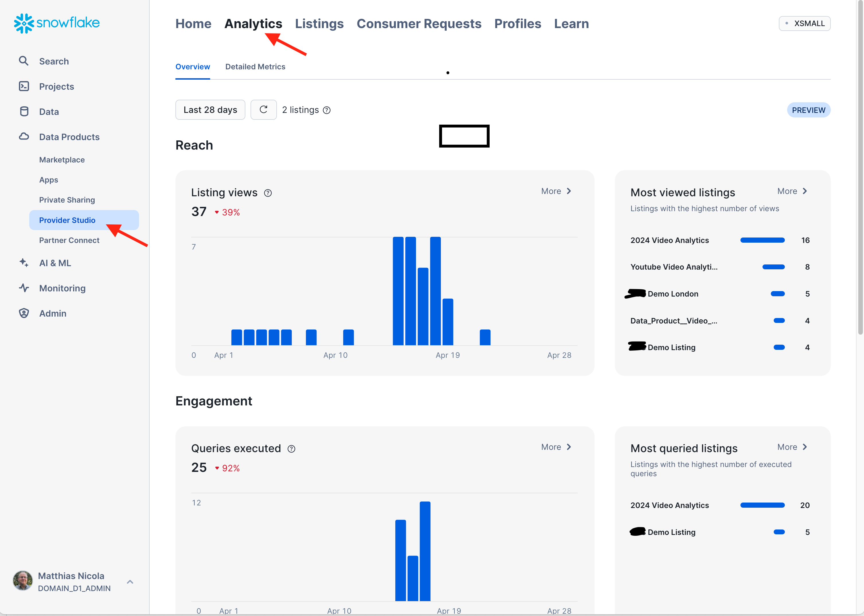Click the help icon beside Listing views
Viewport: 864px width, 616px height.
[x=268, y=193]
